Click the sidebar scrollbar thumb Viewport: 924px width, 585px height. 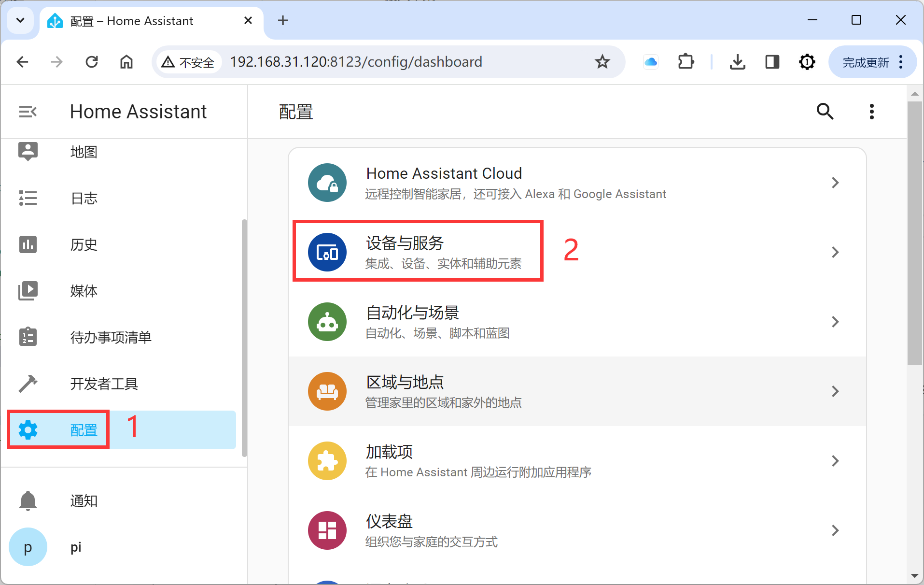tap(244, 338)
